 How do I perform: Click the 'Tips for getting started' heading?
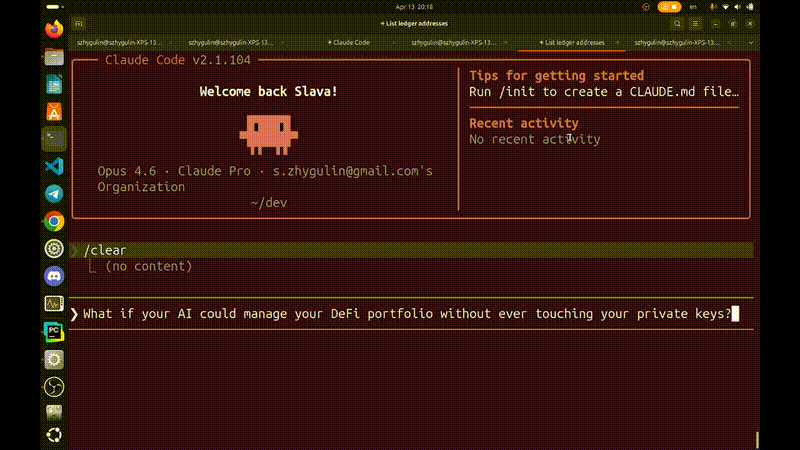pyautogui.click(x=556, y=76)
